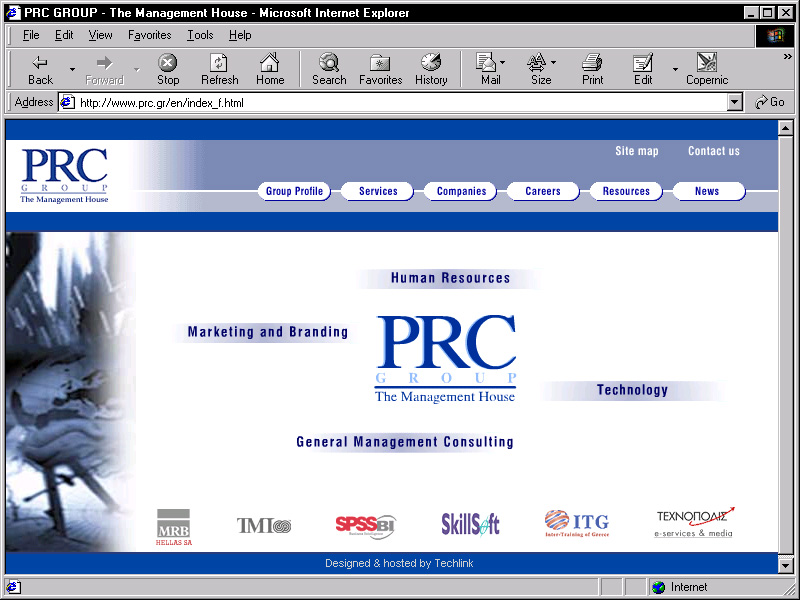Open the Edit button dropdown arrow
The width and height of the screenshot is (800, 600).
(x=675, y=69)
